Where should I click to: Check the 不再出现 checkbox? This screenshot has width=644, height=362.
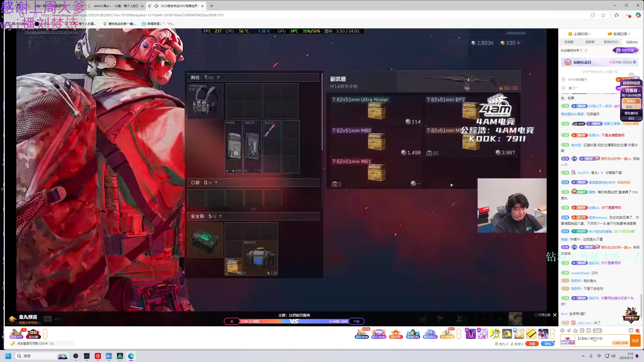click(536, 315)
